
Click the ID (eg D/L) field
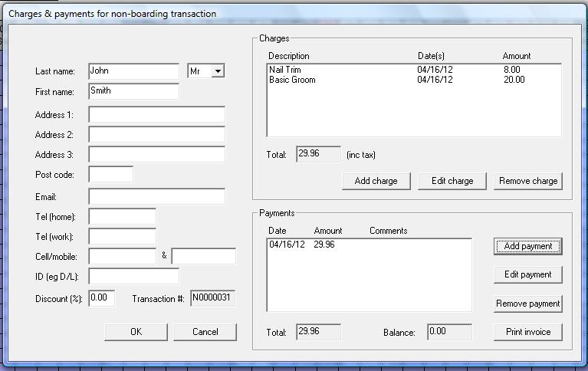click(133, 276)
